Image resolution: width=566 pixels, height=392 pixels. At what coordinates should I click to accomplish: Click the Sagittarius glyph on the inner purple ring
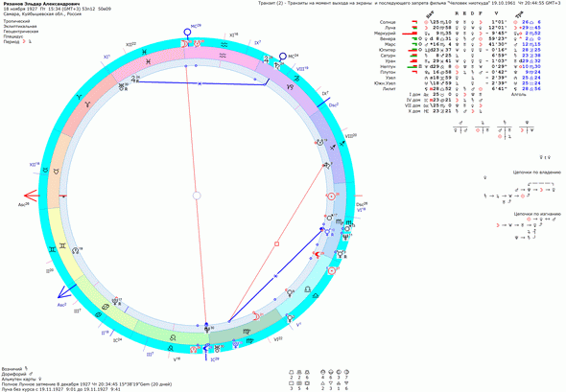pos(333,148)
